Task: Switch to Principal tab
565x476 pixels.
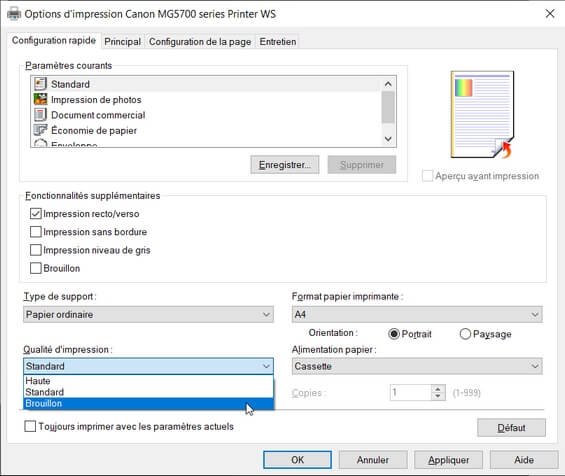Action: click(x=123, y=42)
